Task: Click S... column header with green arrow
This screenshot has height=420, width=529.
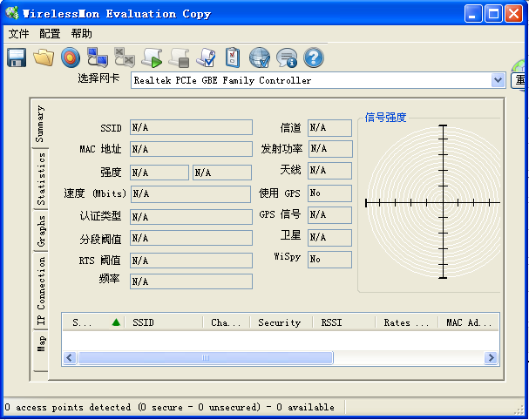Action: point(94,323)
